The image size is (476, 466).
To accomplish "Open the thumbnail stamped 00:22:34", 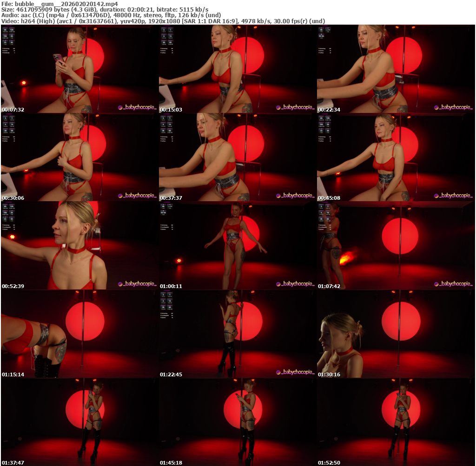I will [395, 69].
